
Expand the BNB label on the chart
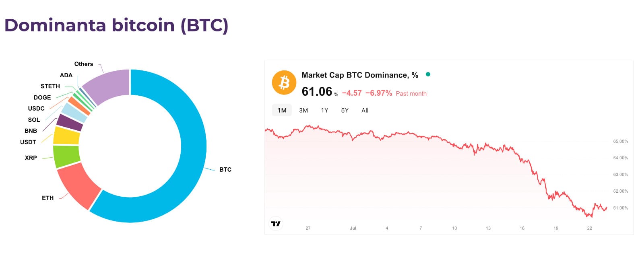[30, 131]
